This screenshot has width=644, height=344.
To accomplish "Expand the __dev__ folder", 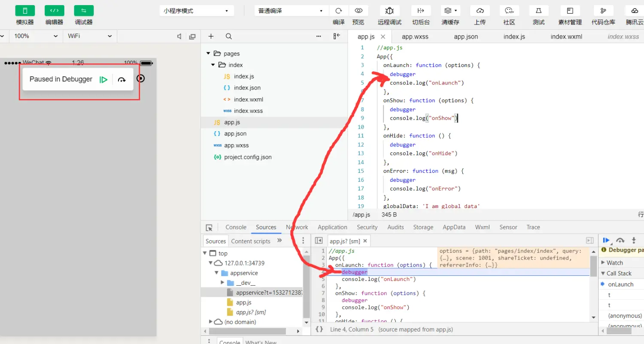I will tap(222, 283).
